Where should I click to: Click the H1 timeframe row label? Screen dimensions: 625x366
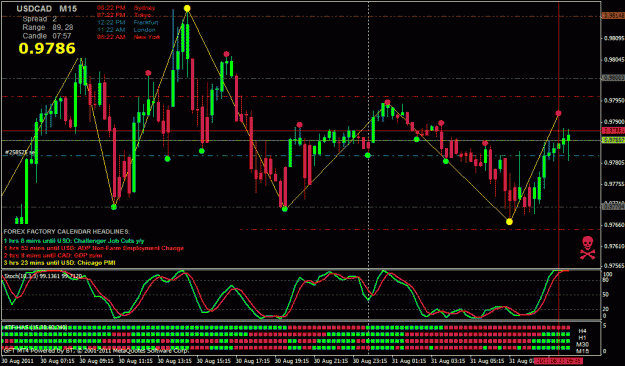pos(582,338)
